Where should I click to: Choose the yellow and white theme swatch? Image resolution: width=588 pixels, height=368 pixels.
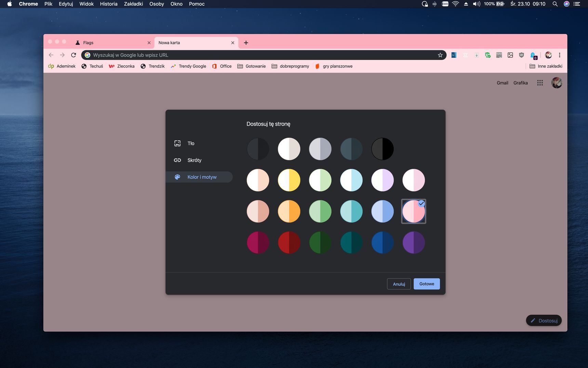tap(289, 180)
